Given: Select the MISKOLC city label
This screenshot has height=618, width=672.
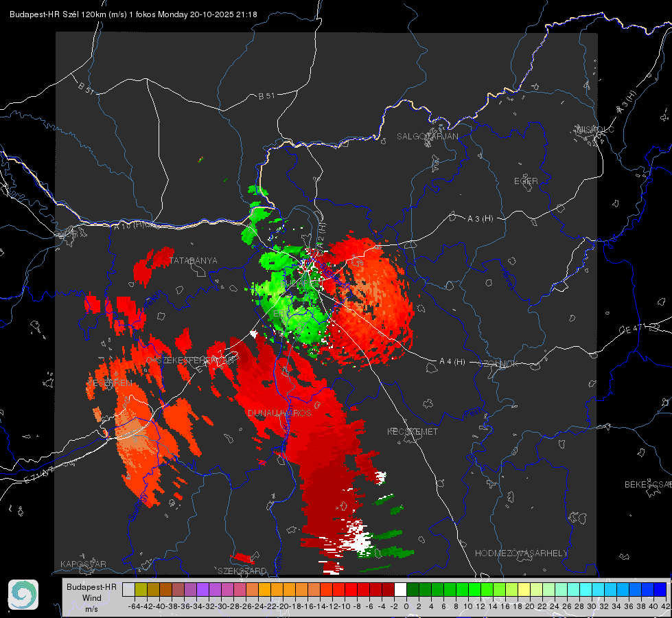Looking at the screenshot, I should click(595, 129).
